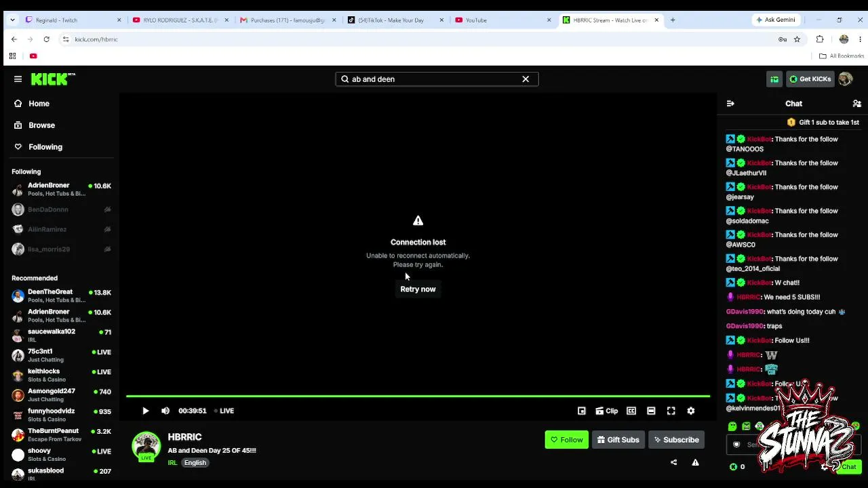Image resolution: width=868 pixels, height=488 pixels.
Task: Switch to the Gmail Purchases tab
Action: pos(288,20)
